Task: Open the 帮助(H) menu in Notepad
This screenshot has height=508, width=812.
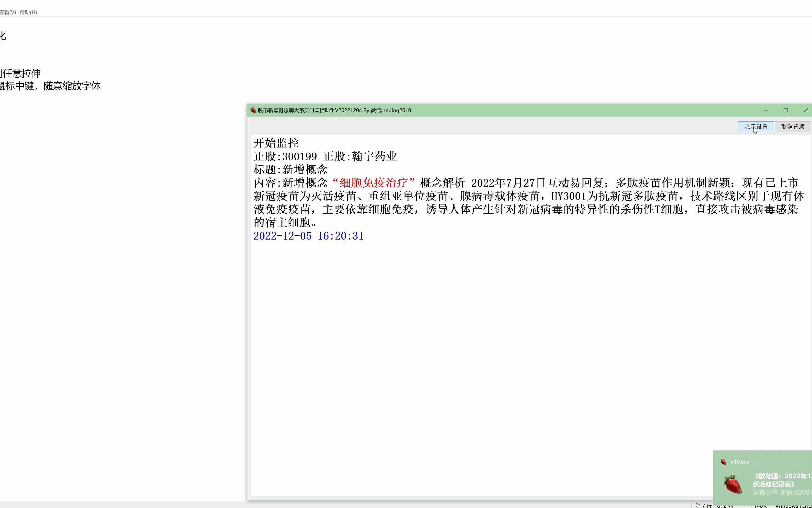Action: (x=28, y=12)
